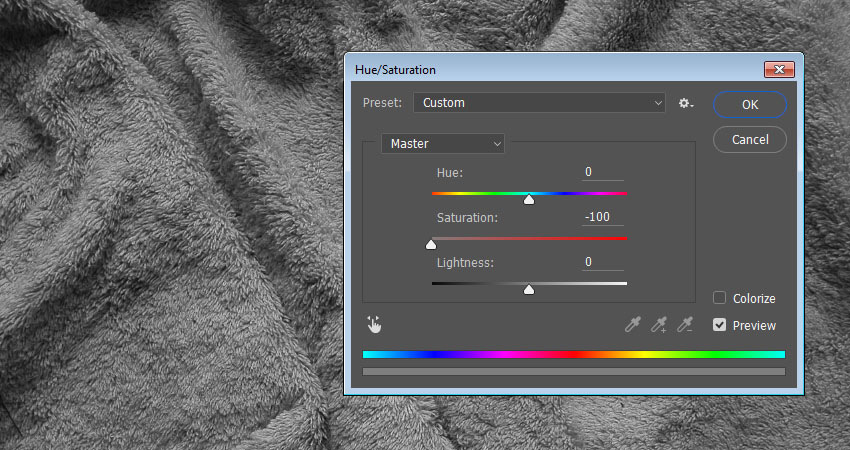Cancel the Hue/Saturation adjustment

(x=750, y=140)
